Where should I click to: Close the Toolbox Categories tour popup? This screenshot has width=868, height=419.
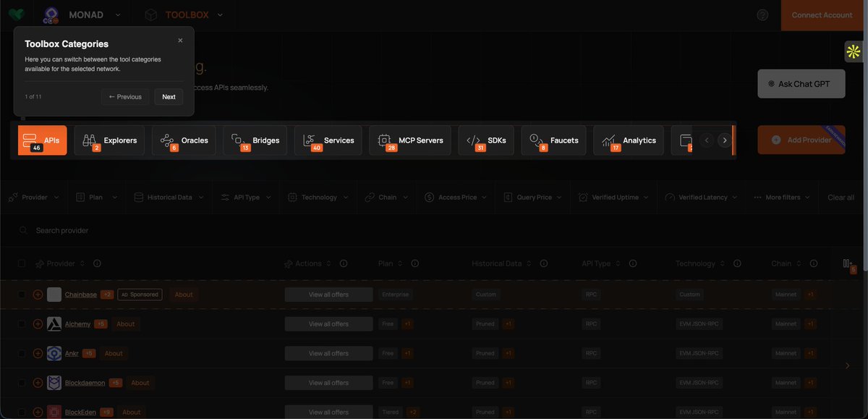click(x=180, y=41)
